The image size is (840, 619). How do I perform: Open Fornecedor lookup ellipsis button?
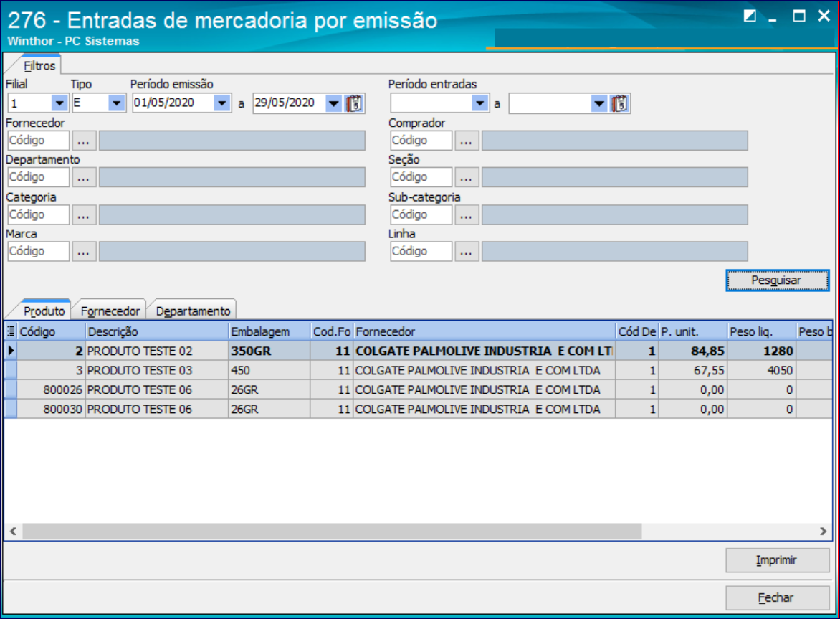(x=84, y=141)
